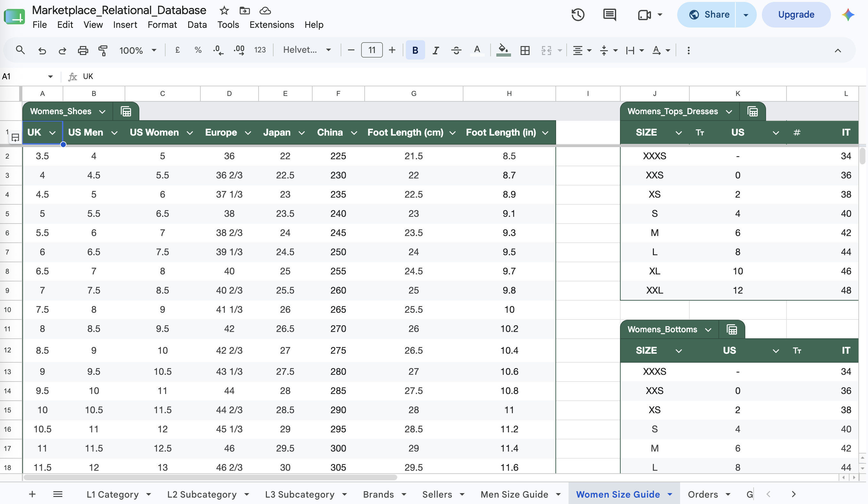Switch to the Orders sheet tab
Screen dimensions: 868x504
coord(703,494)
